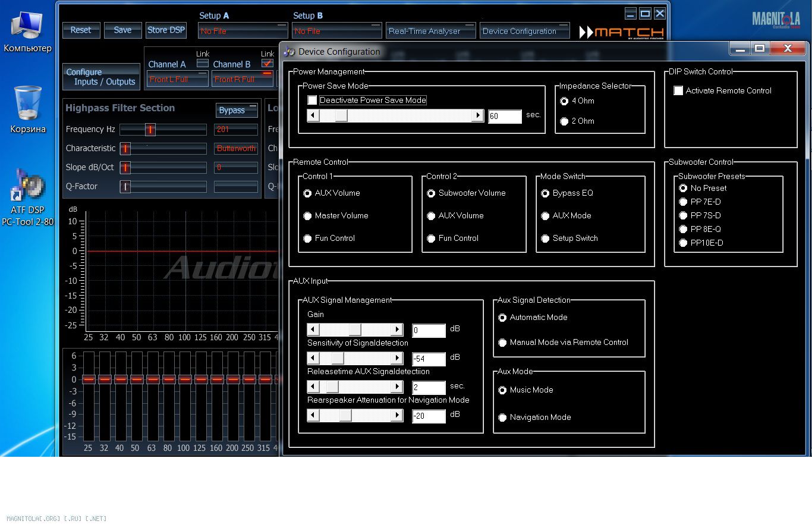
Task: Adjust the AUX Gain slider thumb
Action: point(355,330)
